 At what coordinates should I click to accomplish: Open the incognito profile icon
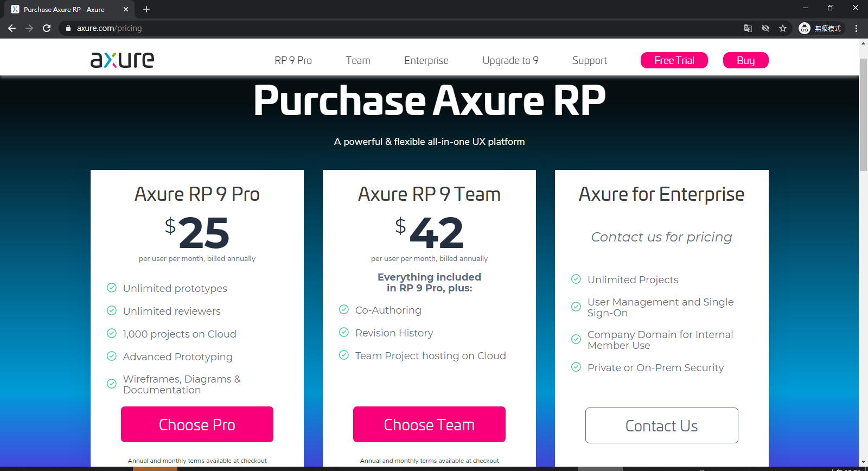(x=820, y=28)
